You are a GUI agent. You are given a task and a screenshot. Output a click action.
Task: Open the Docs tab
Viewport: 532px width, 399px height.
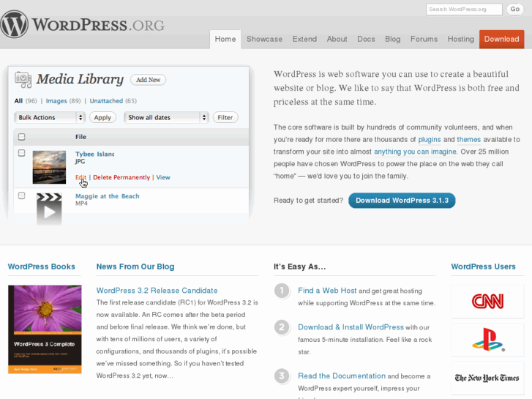coord(366,39)
